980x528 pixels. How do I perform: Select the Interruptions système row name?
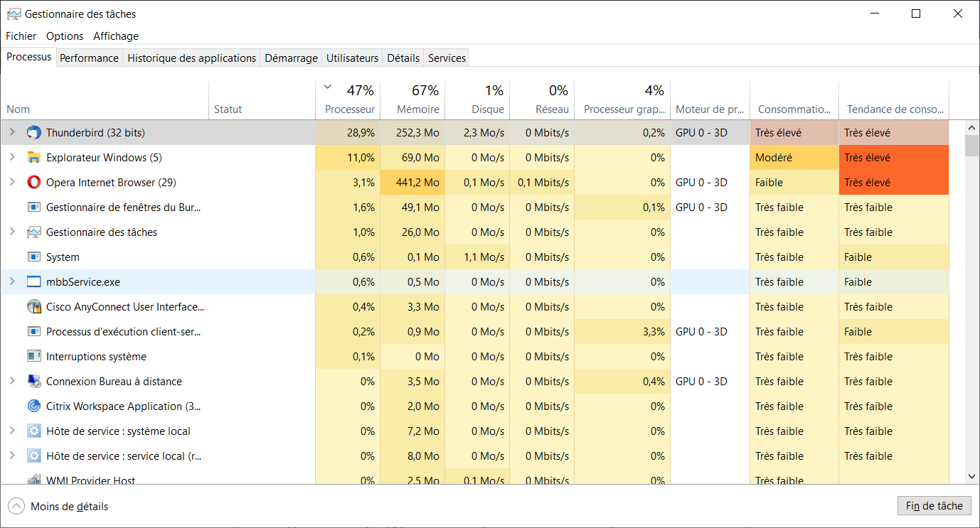pos(96,357)
